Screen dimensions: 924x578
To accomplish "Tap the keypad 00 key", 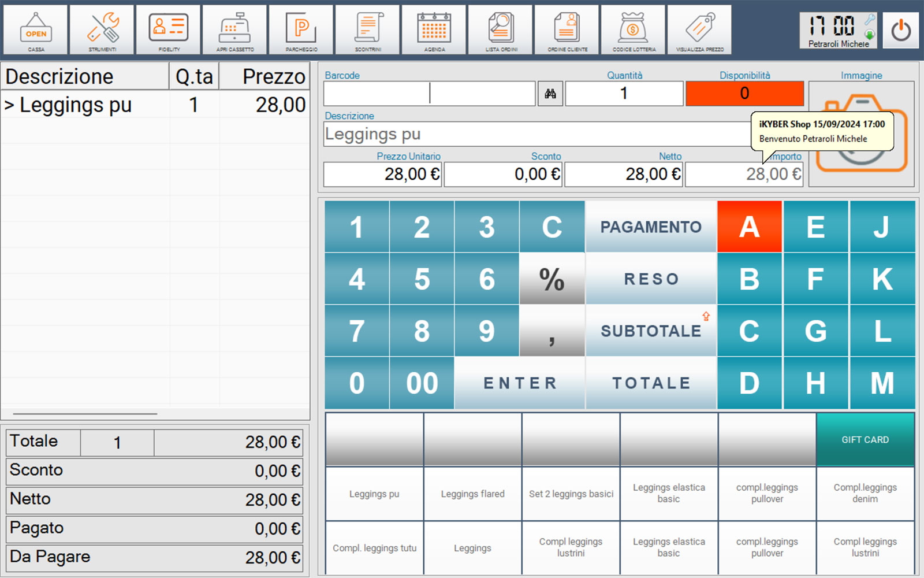I will pos(422,383).
